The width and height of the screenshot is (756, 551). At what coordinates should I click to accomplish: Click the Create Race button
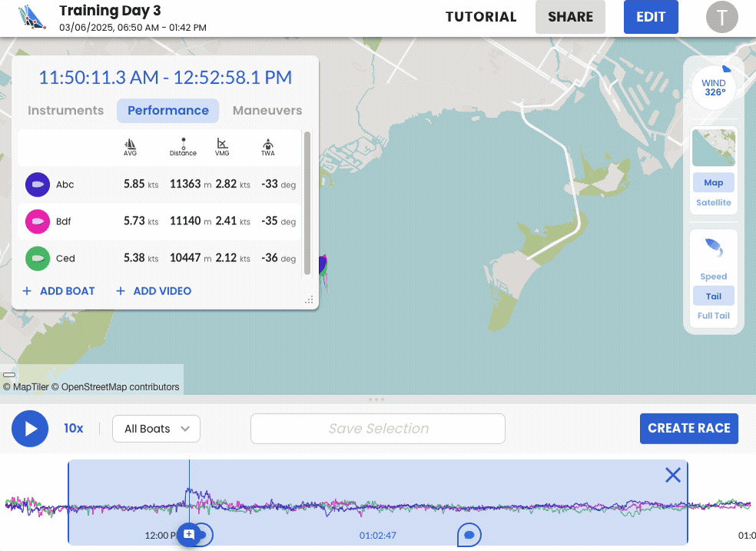(x=688, y=429)
